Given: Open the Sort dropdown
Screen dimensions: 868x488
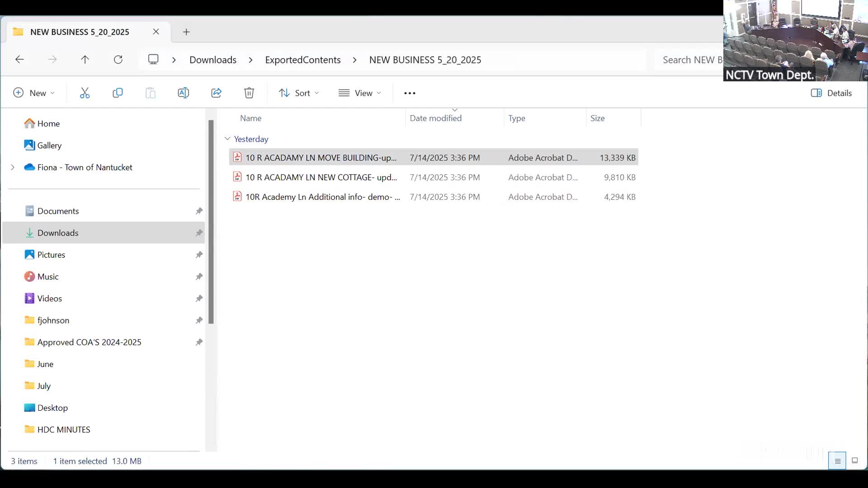Looking at the screenshot, I should (299, 93).
